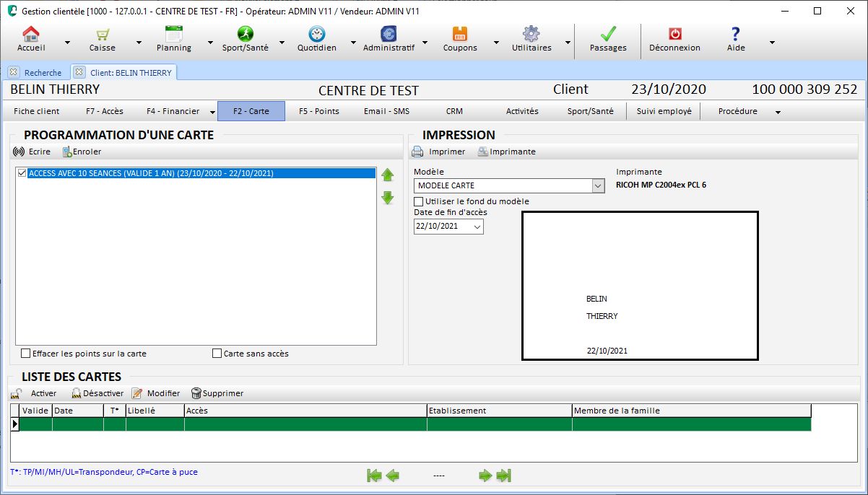Go to last record navigation arrow
The width and height of the screenshot is (868, 495).
point(504,475)
